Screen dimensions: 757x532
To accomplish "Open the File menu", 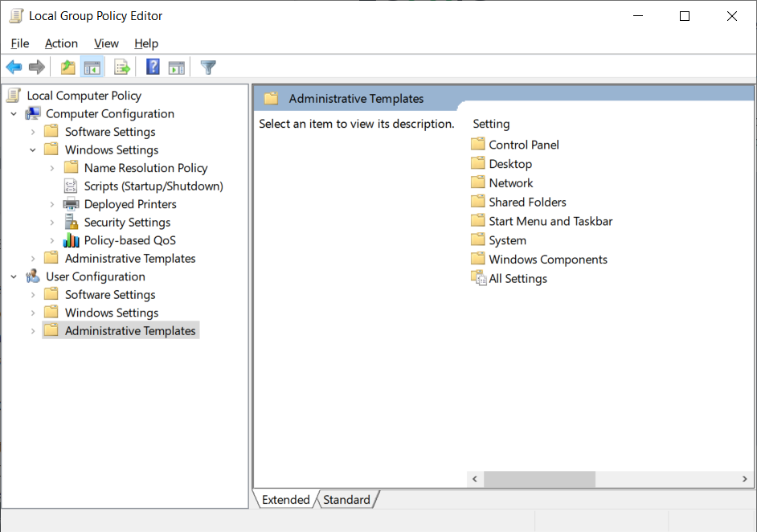I will (x=20, y=43).
